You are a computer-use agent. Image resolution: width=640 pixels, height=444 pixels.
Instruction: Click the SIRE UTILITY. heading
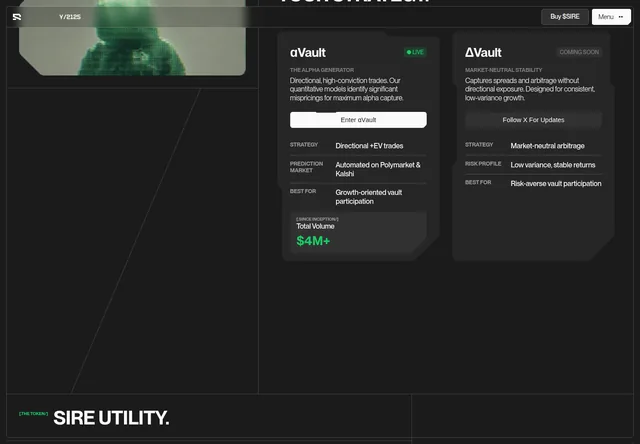coord(111,418)
